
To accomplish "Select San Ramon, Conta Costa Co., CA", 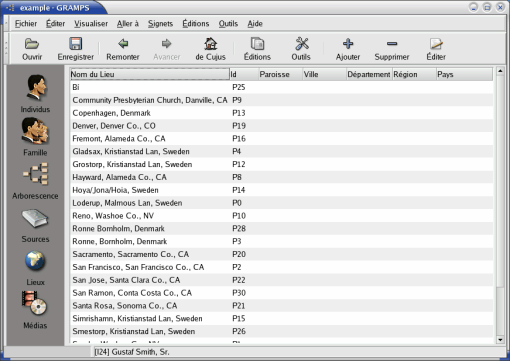I will [281, 293].
